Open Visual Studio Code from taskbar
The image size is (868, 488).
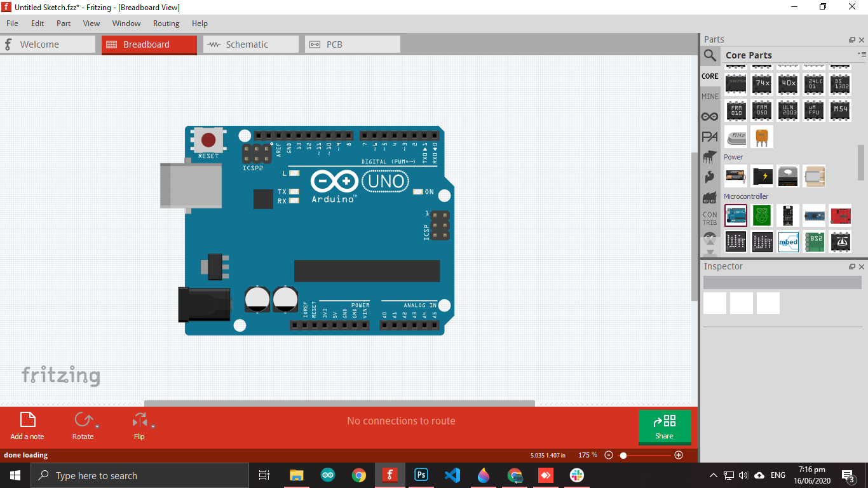(452, 475)
